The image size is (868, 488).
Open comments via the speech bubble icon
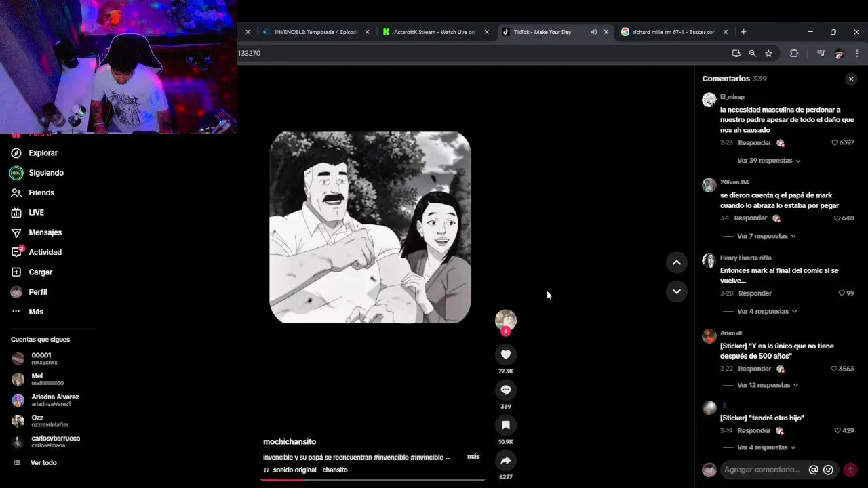point(506,390)
